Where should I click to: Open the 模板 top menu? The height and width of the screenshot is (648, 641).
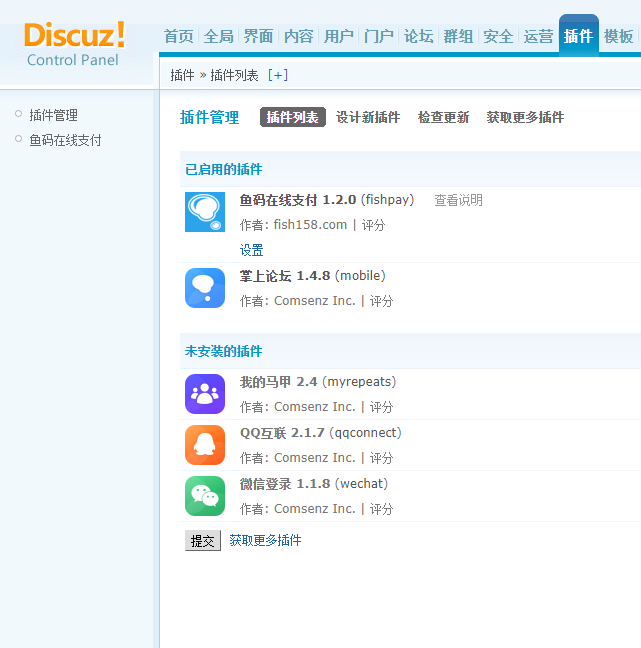(618, 36)
